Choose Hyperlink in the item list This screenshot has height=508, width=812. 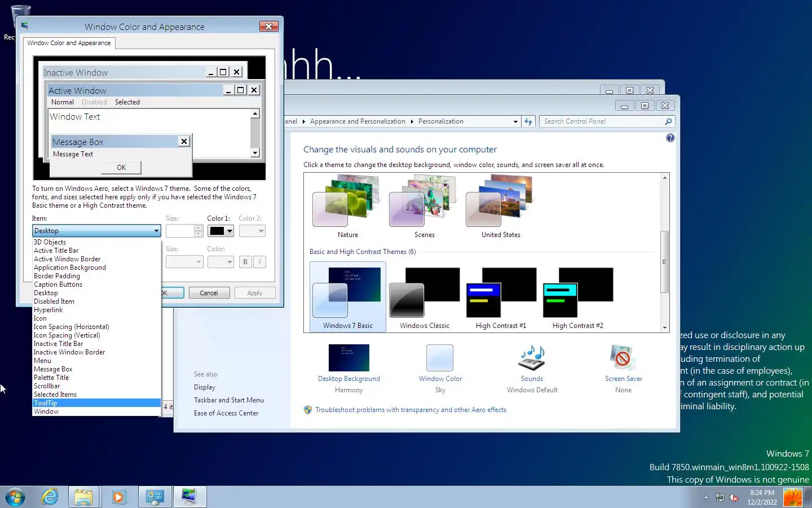(x=96, y=310)
